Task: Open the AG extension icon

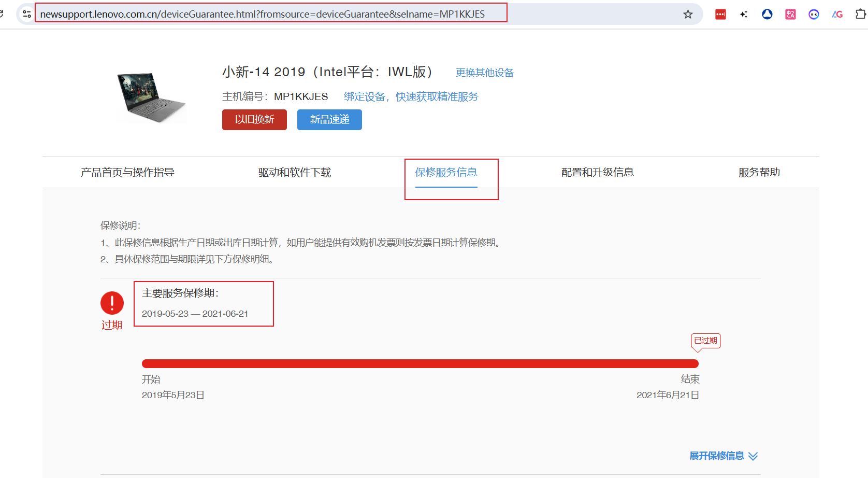Action: 837,15
